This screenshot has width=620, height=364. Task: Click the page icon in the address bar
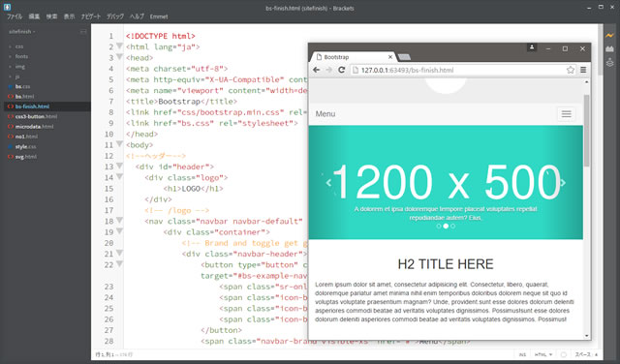pyautogui.click(x=356, y=70)
